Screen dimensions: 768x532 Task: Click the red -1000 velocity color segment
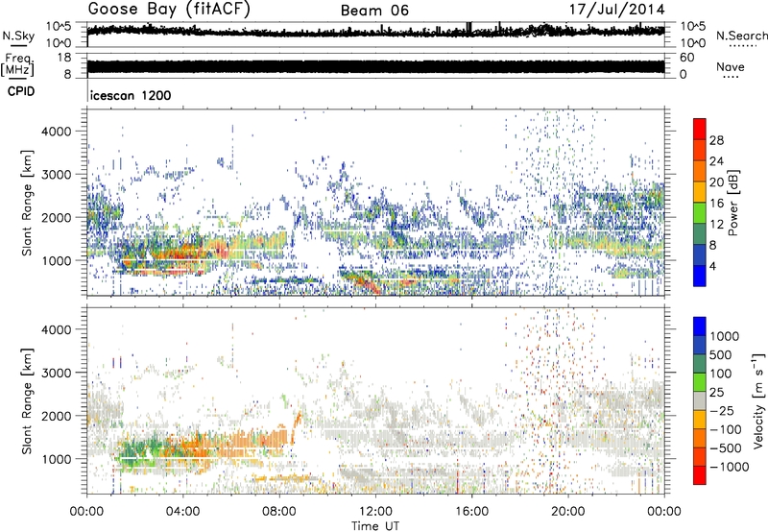[700, 475]
